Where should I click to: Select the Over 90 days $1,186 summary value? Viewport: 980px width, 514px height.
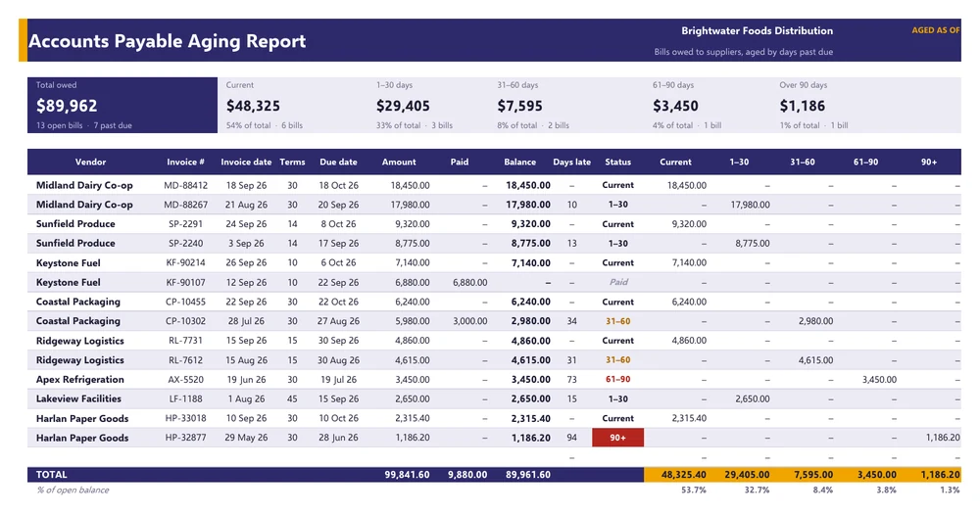(802, 106)
